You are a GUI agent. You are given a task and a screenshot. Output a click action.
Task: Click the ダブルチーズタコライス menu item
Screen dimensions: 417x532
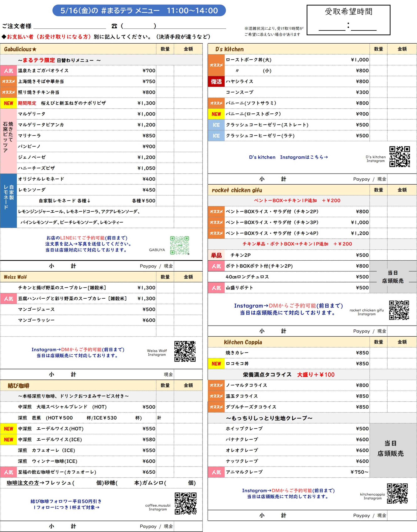pyautogui.click(x=251, y=407)
